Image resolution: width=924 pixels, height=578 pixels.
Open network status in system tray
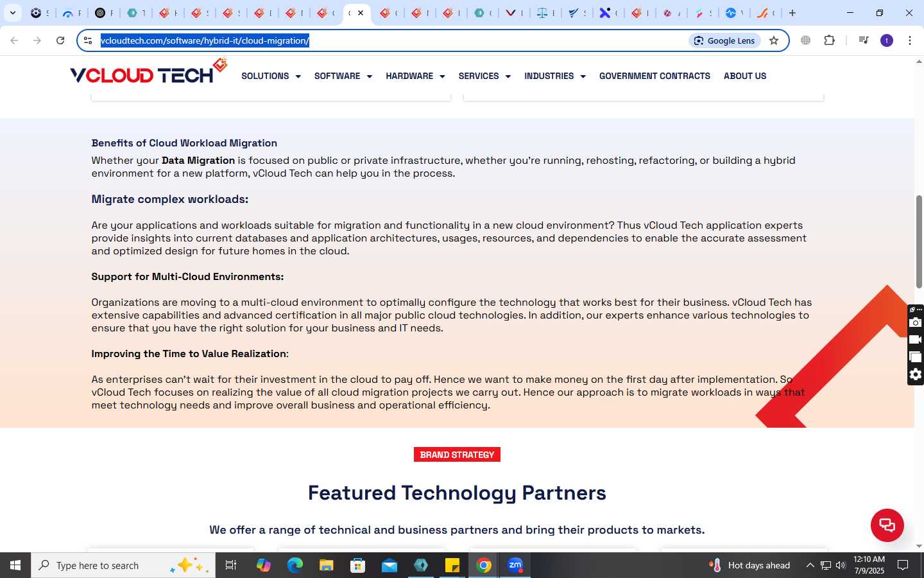[x=825, y=565]
